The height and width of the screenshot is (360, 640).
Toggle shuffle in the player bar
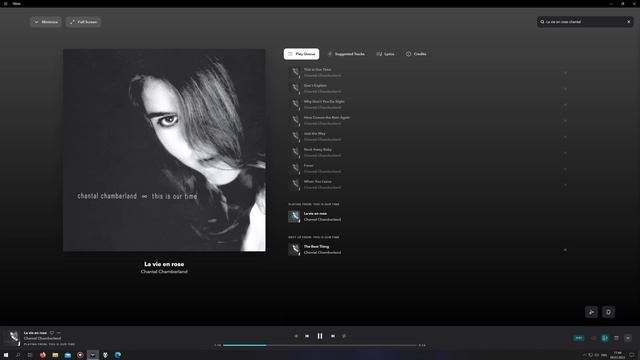(296, 336)
